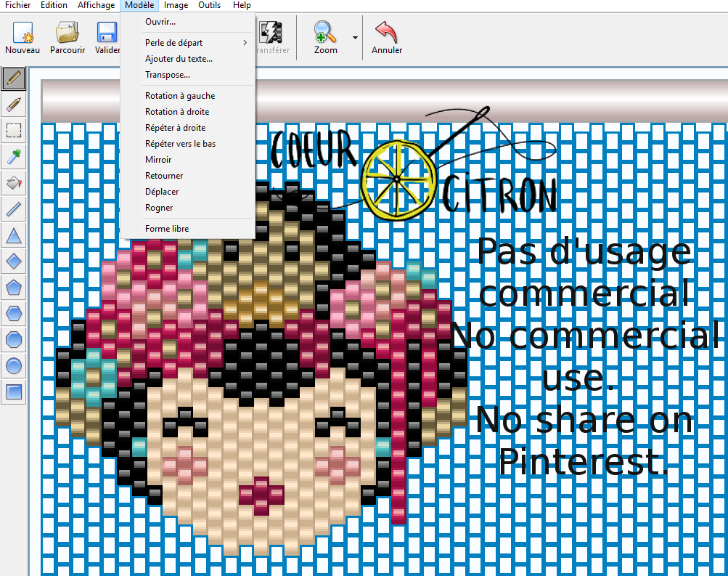Open the Zoom dropdown arrow

355,38
